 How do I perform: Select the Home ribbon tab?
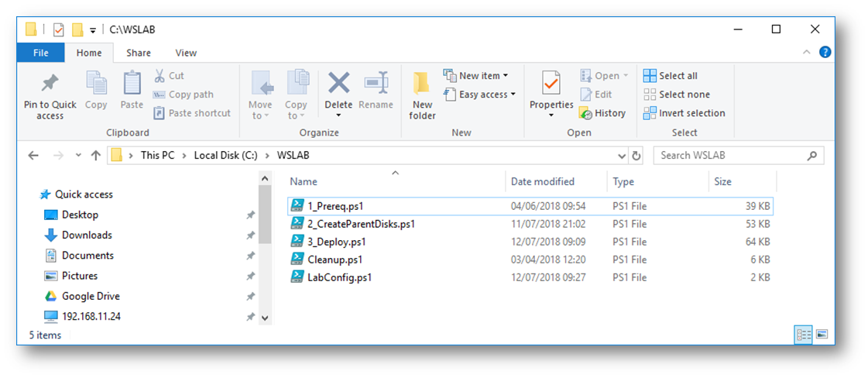click(x=89, y=53)
